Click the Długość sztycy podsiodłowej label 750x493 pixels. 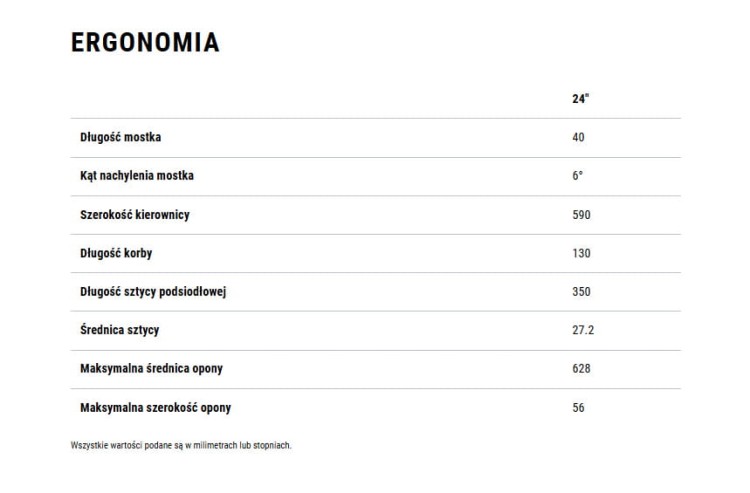point(153,292)
